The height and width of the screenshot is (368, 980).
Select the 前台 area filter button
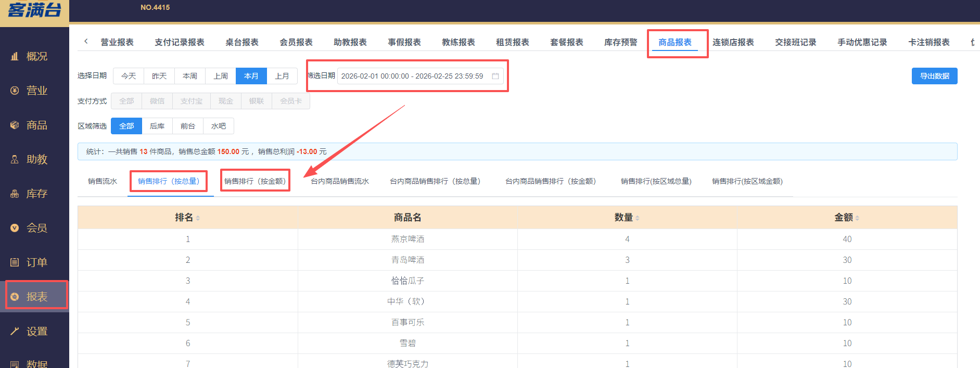[x=188, y=126]
